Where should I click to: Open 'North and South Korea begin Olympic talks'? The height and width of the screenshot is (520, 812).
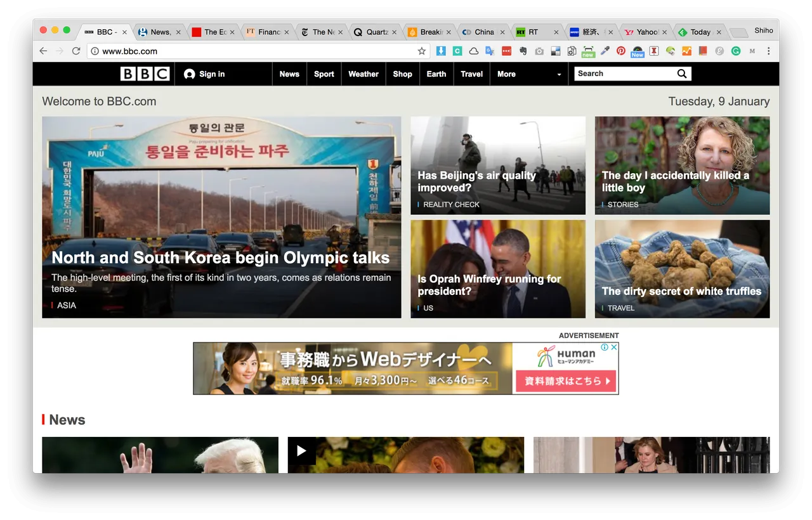pos(220,257)
